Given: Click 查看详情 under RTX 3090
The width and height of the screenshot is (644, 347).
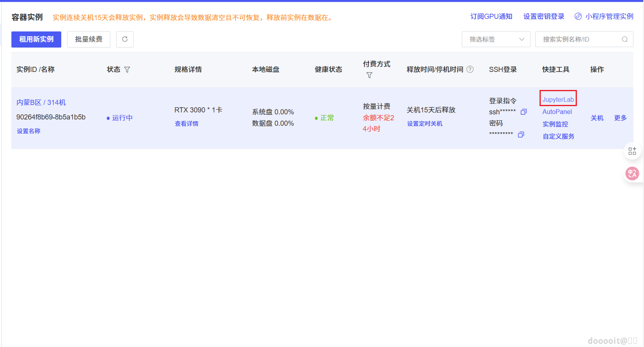Looking at the screenshot, I should click(187, 124).
